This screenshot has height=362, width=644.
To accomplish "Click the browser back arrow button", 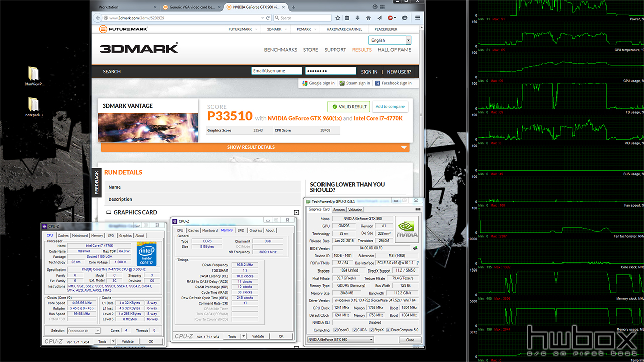I will pos(99,18).
